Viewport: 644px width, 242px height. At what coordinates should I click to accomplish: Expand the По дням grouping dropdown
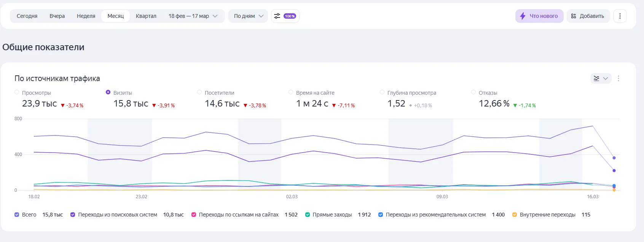click(x=248, y=16)
